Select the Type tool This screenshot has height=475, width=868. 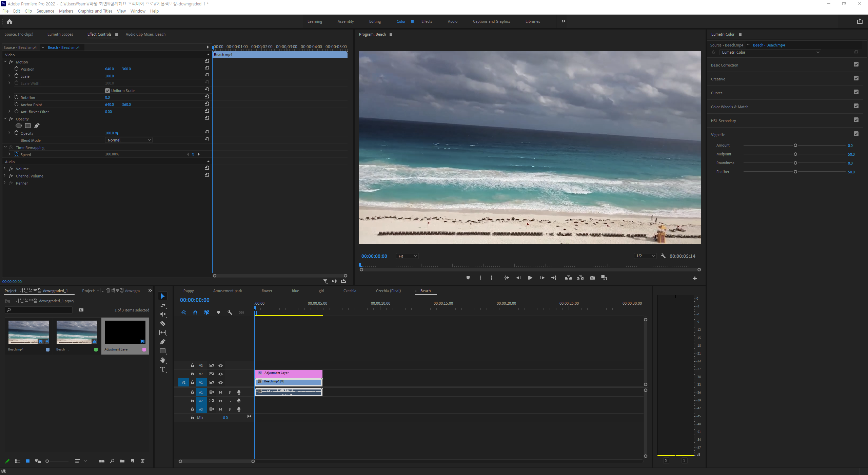pyautogui.click(x=163, y=369)
